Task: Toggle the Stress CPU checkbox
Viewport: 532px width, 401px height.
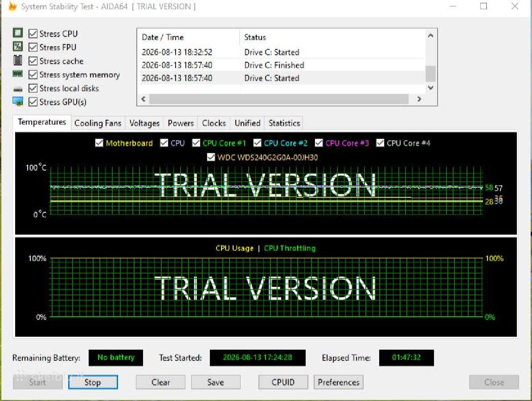Action: pos(33,33)
